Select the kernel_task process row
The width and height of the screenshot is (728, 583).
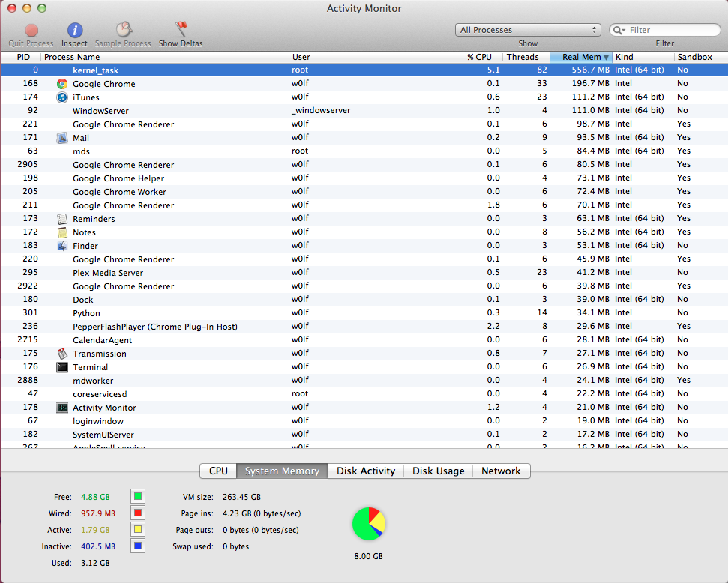(x=364, y=70)
